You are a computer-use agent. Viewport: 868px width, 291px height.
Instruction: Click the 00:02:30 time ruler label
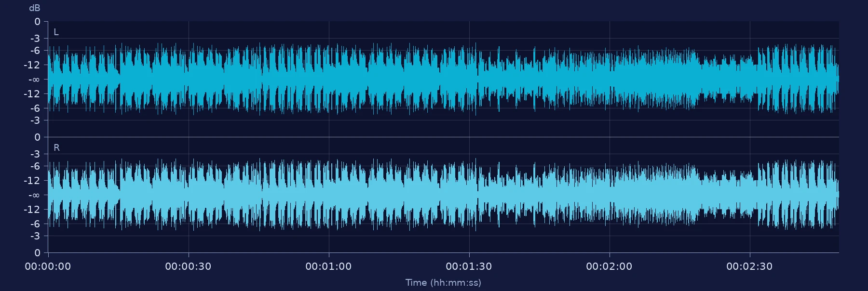click(749, 266)
